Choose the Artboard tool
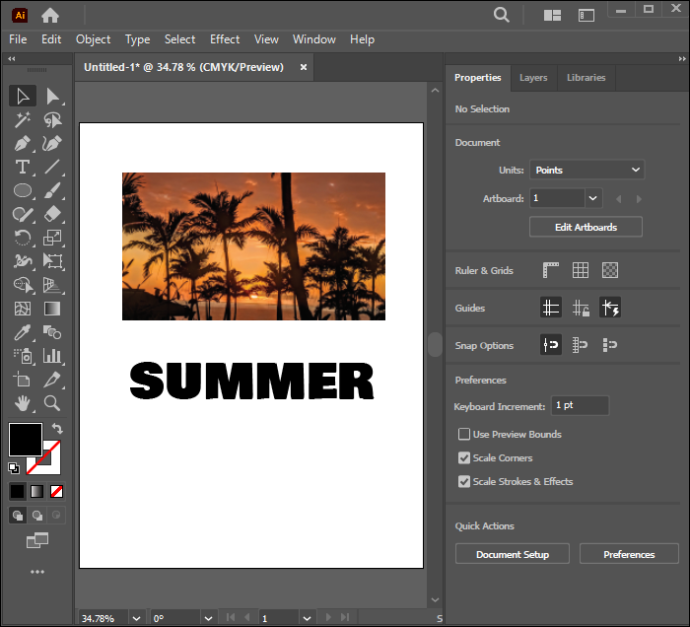The width and height of the screenshot is (690, 627). (22, 379)
